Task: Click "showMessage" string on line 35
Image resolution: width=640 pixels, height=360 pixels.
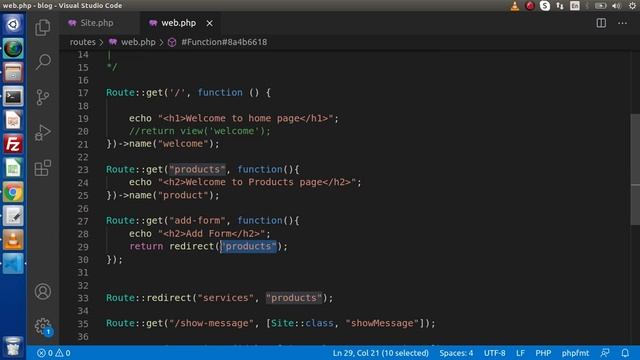Action: 382,323
